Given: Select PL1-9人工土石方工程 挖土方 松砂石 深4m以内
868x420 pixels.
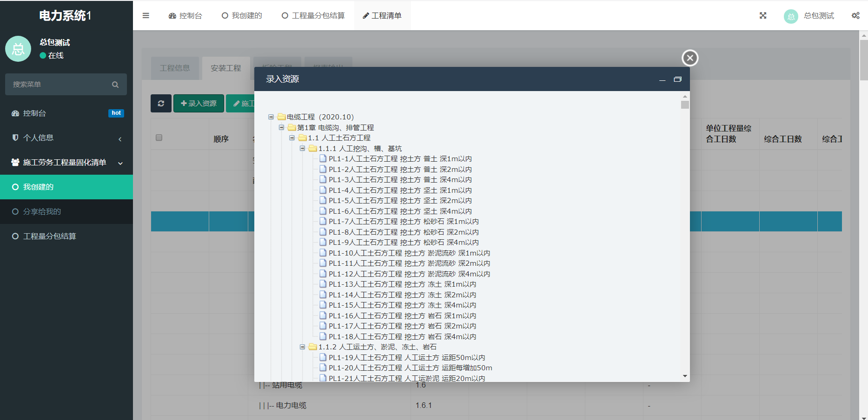Looking at the screenshot, I should 404,242.
